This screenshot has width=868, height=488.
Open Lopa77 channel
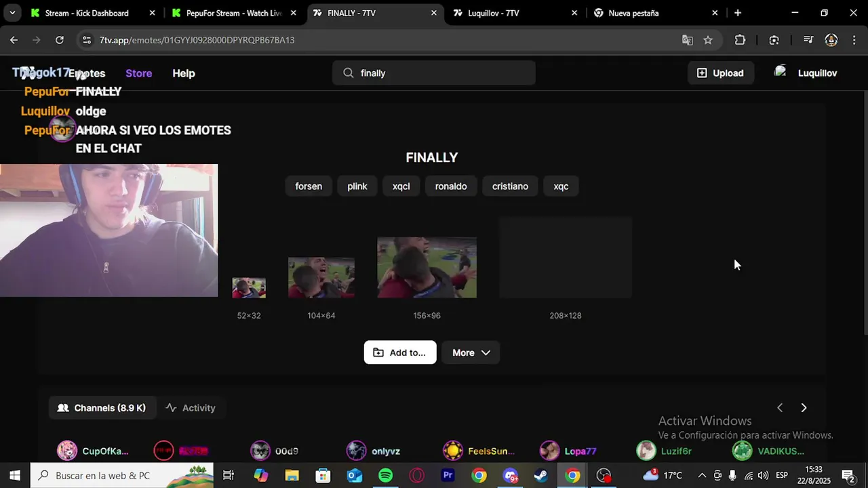click(x=568, y=451)
